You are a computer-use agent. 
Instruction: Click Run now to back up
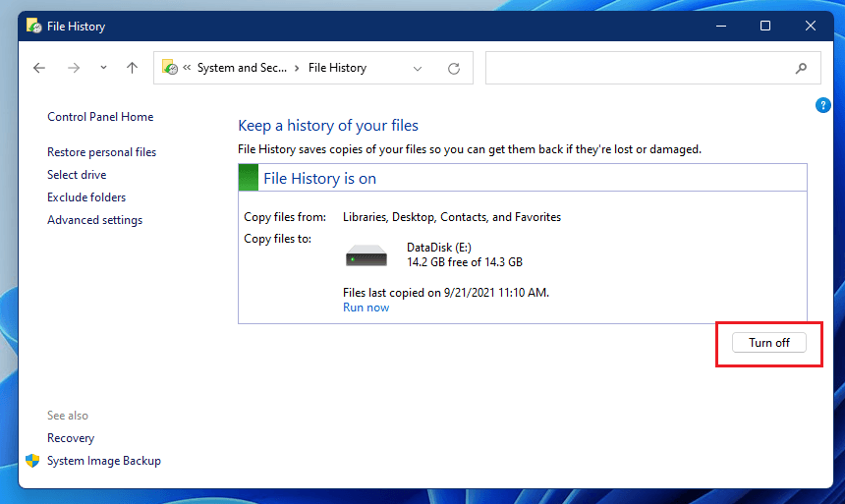click(366, 308)
